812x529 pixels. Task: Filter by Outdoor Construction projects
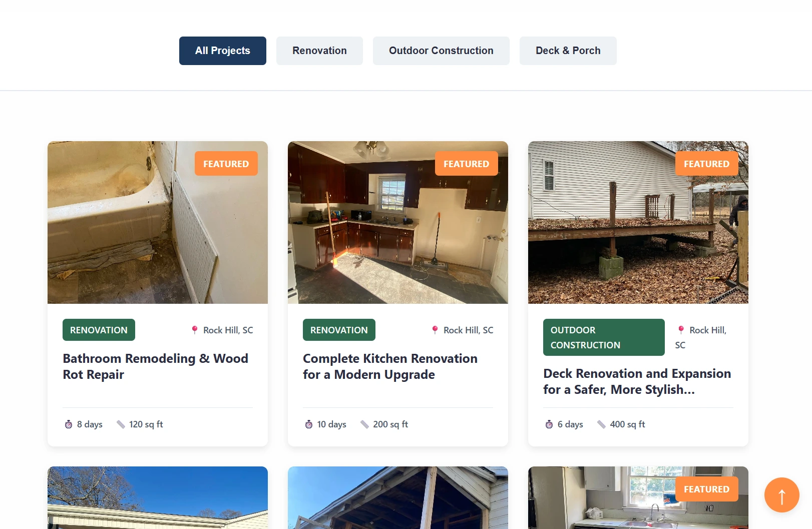click(441, 51)
